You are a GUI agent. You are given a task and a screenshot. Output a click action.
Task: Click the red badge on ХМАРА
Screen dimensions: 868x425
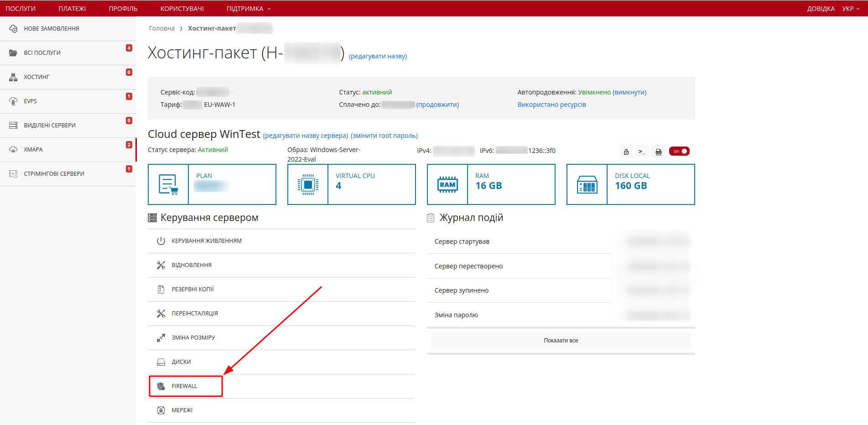[129, 145]
